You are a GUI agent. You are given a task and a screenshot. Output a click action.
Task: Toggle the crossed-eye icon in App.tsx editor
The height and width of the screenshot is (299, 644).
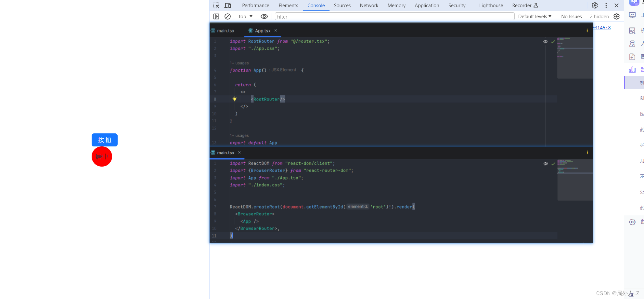coord(545,42)
